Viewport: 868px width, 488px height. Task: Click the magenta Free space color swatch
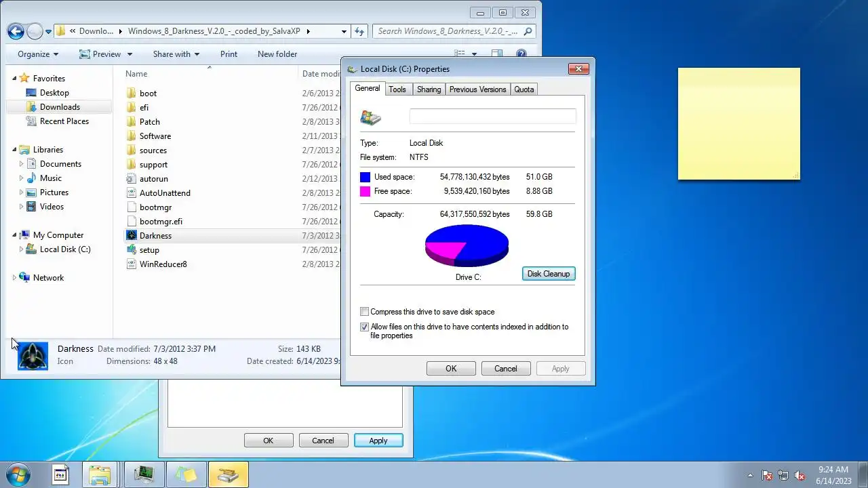tap(365, 191)
